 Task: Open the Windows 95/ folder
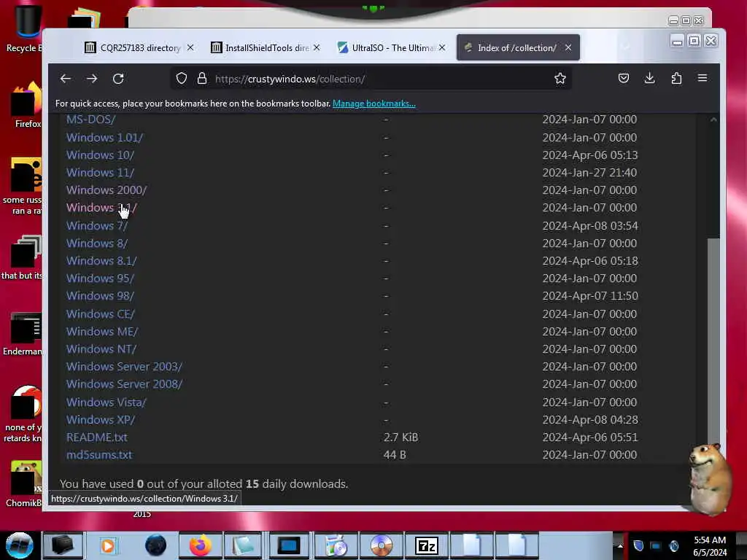[x=100, y=278]
